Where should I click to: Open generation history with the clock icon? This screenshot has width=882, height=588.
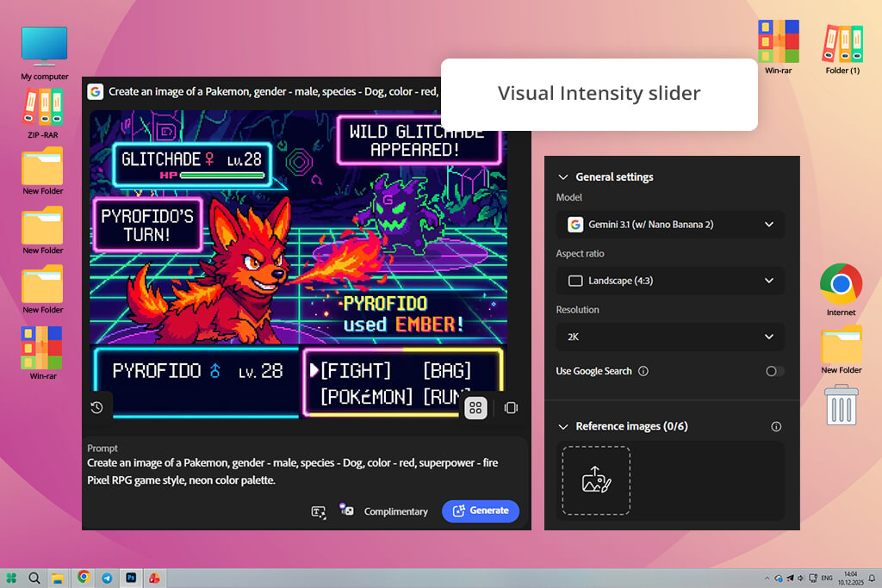pyautogui.click(x=96, y=407)
